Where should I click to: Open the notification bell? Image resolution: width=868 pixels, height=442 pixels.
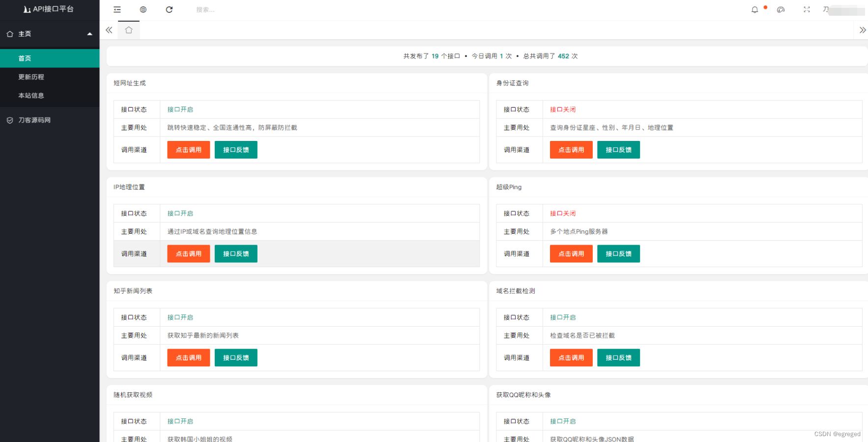point(754,10)
